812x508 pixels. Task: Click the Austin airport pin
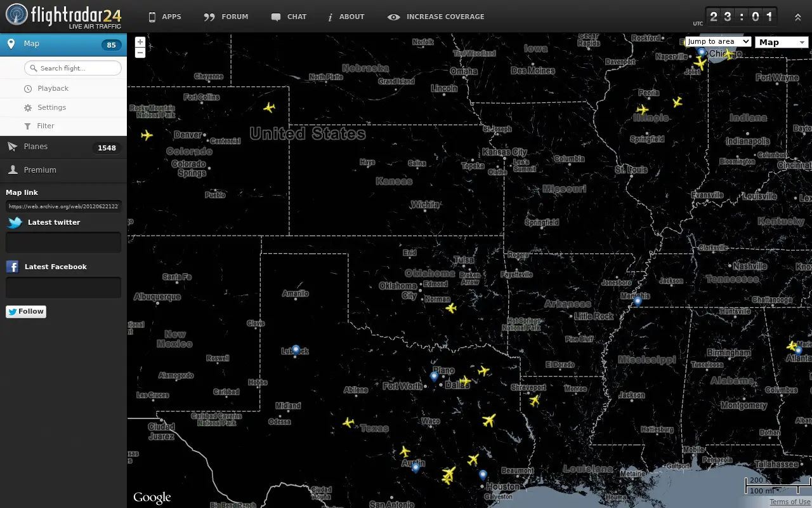pyautogui.click(x=416, y=468)
